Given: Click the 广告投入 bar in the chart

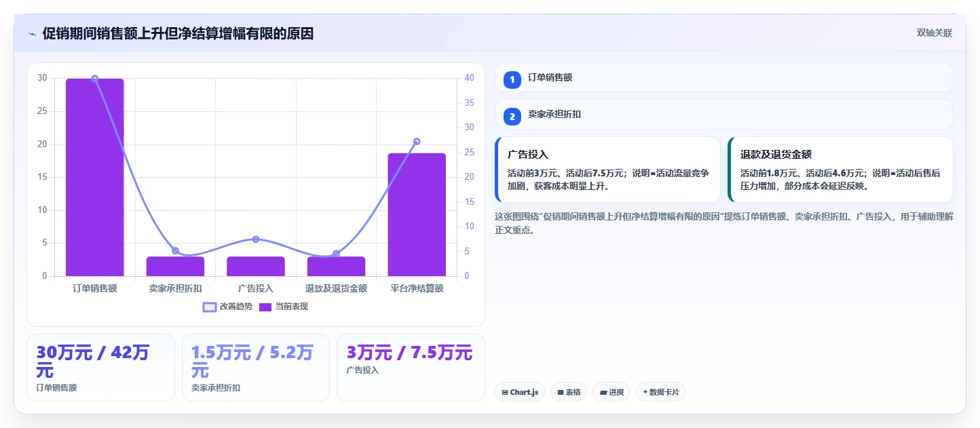Looking at the screenshot, I should 256,267.
